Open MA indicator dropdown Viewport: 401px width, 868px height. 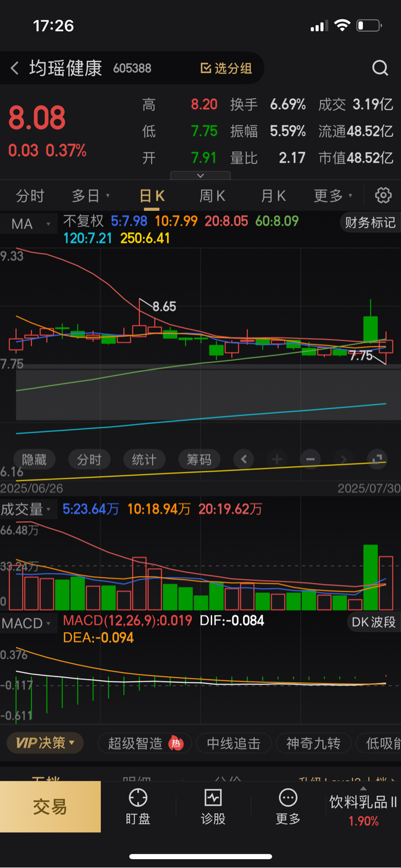(29, 224)
